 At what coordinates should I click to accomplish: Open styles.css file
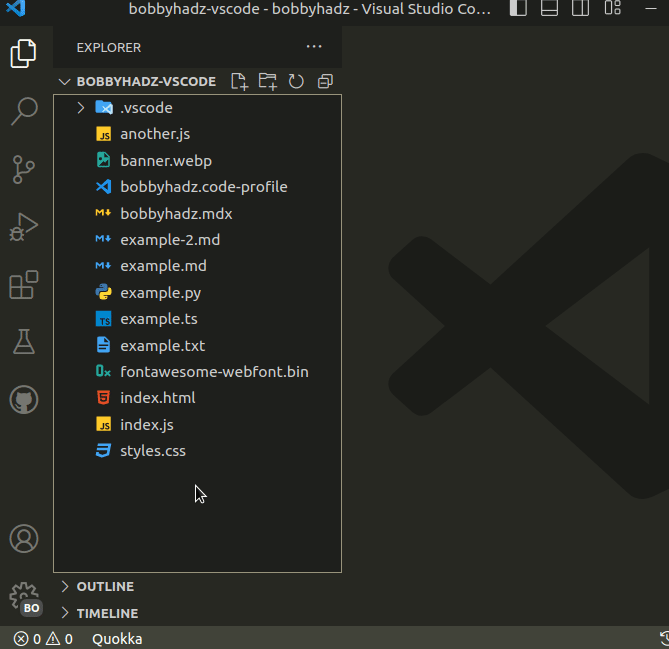pyautogui.click(x=198, y=451)
